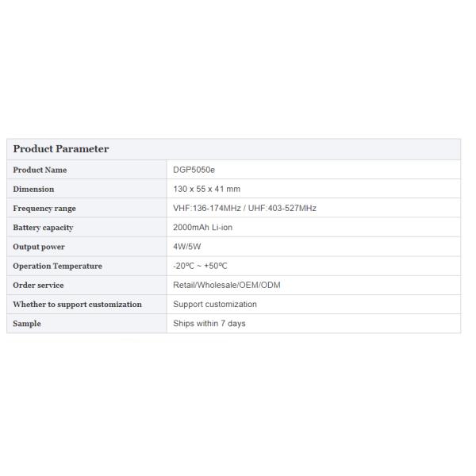Click the -20℃ ~ +50℃ temperature value
Viewport: 476px width, 476px height.
200,266
